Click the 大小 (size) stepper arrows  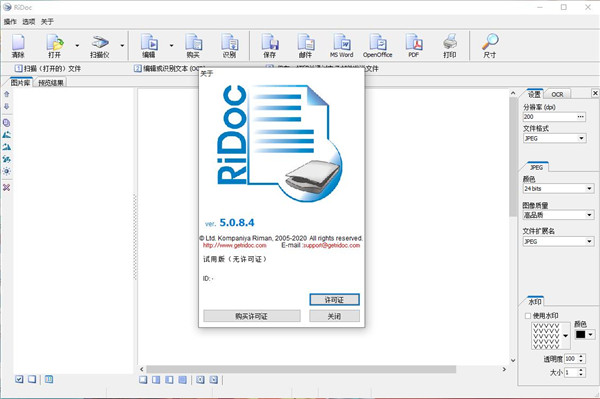coord(581,372)
